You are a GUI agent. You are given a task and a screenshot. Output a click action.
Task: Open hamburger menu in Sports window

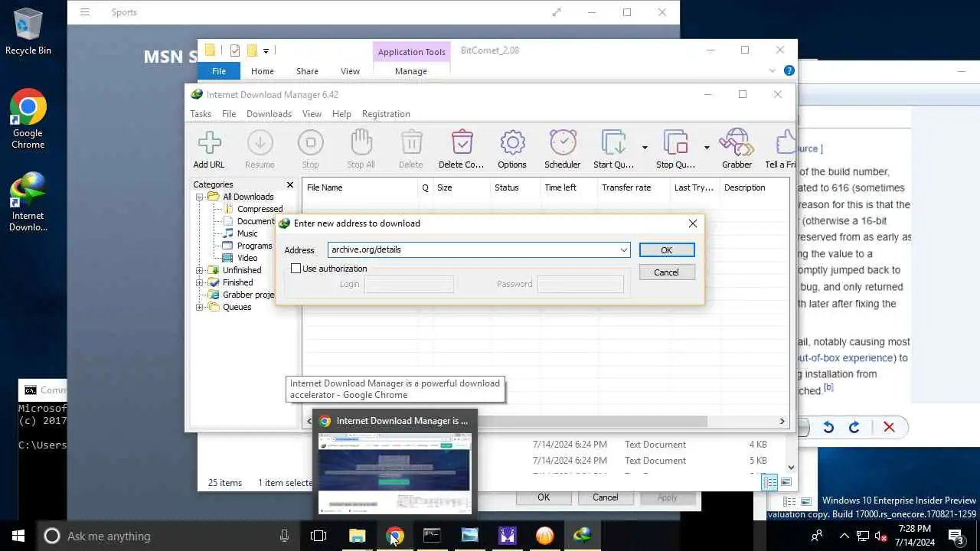click(x=85, y=12)
